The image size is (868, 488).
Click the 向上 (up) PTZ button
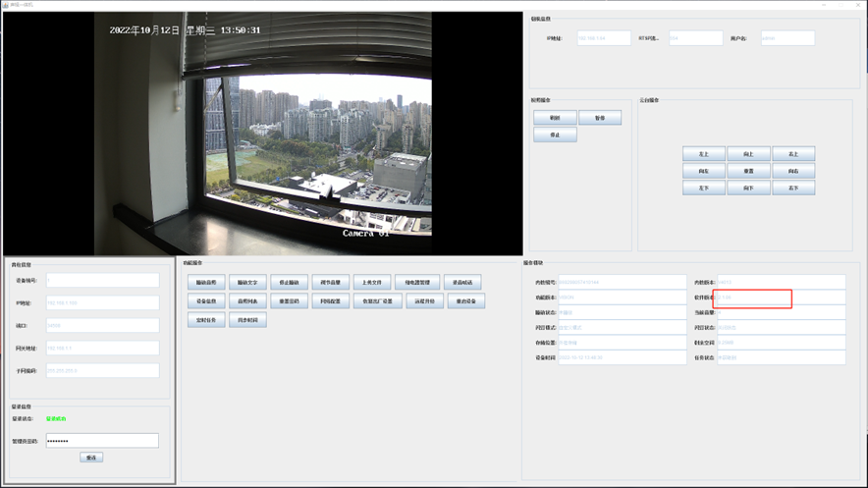[x=748, y=154]
